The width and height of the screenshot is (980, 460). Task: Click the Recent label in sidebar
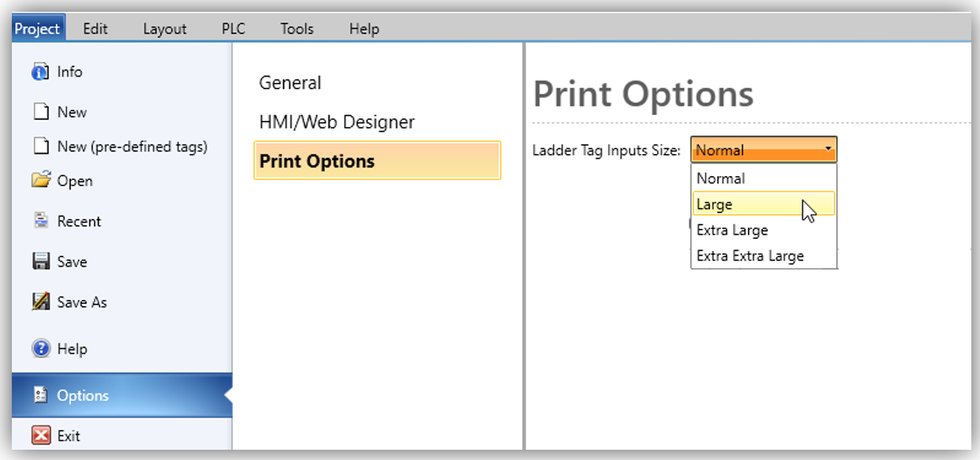[79, 221]
